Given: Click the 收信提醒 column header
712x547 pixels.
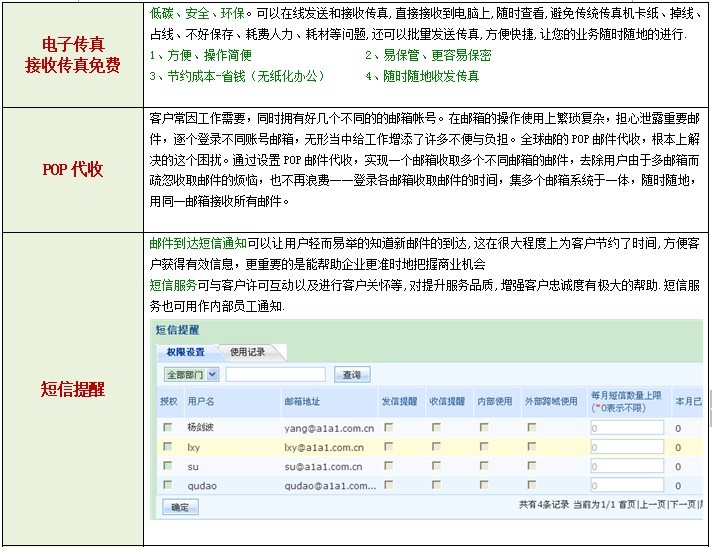Looking at the screenshot, I should pos(447,401).
